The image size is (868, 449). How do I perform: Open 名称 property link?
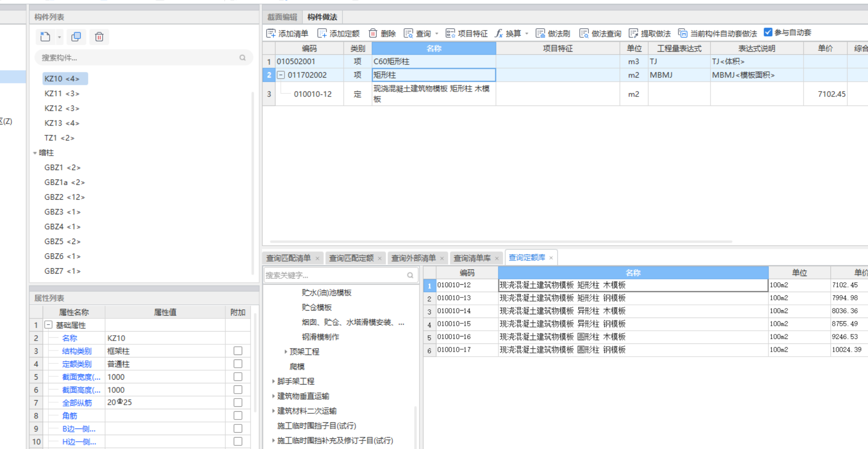pyautogui.click(x=69, y=338)
